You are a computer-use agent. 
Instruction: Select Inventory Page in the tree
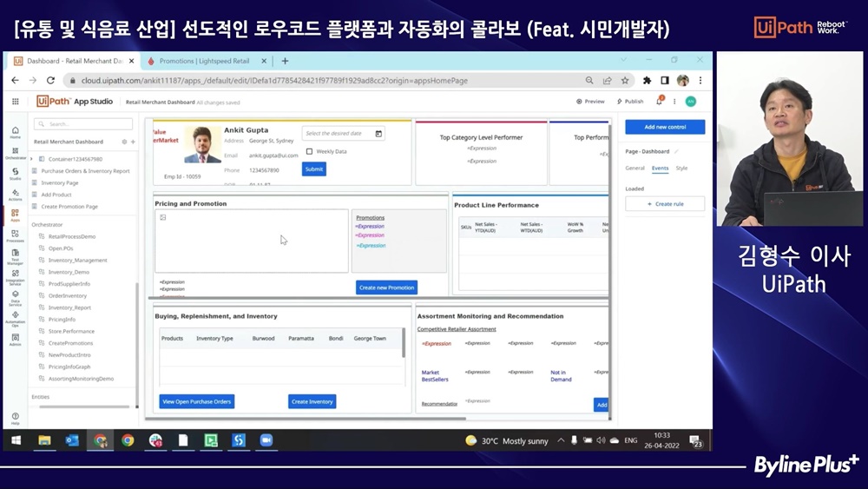coord(60,182)
